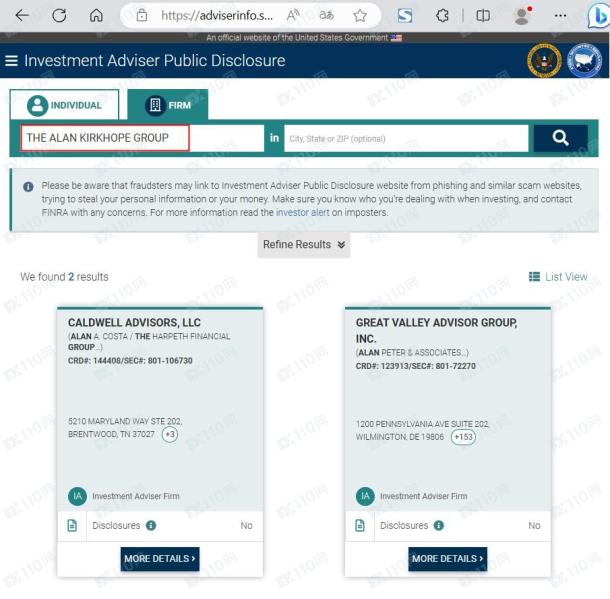Viewport: 610px width, 599px height.
Task: Open the blue S extension icon
Action: coord(405,16)
